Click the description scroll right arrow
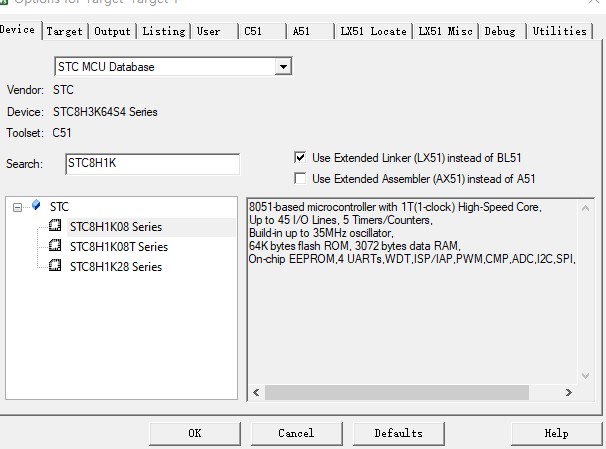 pyautogui.click(x=569, y=393)
